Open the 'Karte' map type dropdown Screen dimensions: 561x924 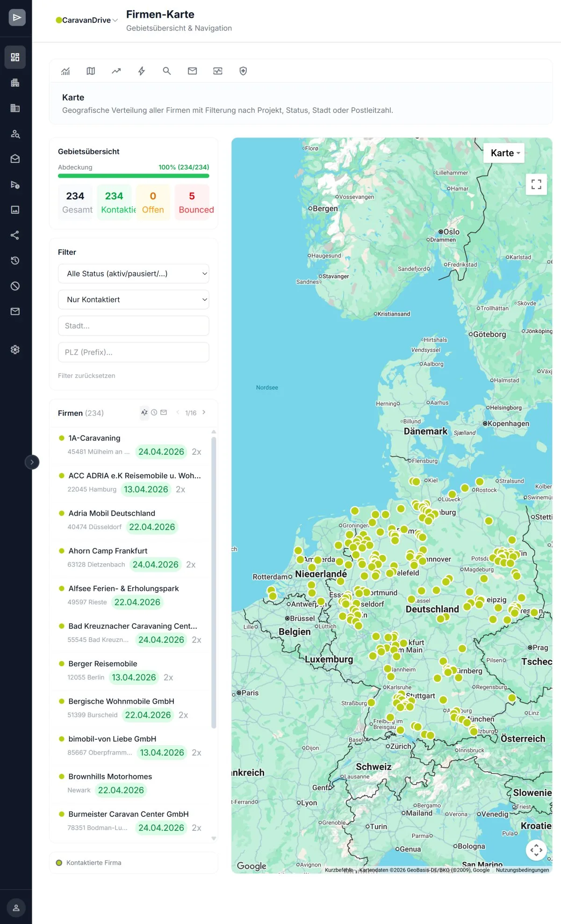pos(504,153)
